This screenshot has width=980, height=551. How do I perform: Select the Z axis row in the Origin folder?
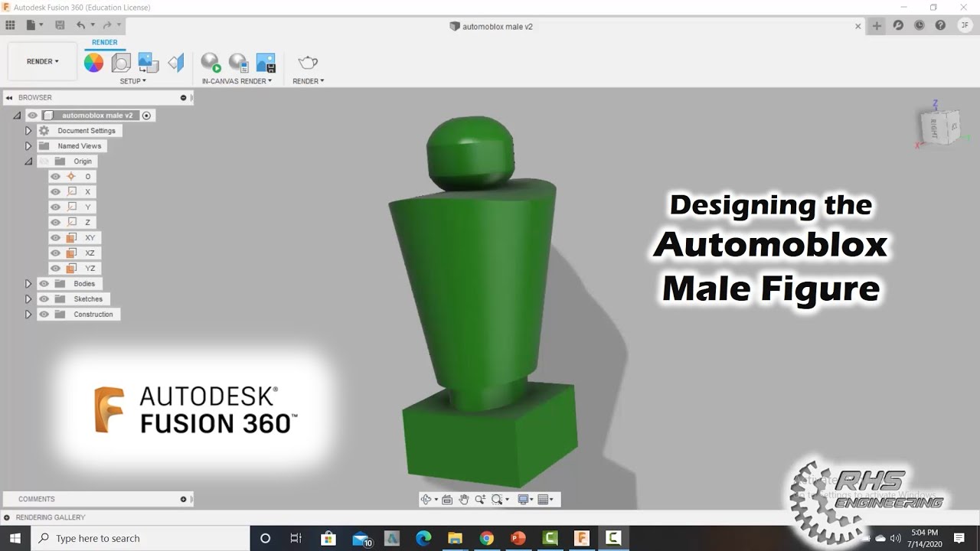tap(73, 223)
